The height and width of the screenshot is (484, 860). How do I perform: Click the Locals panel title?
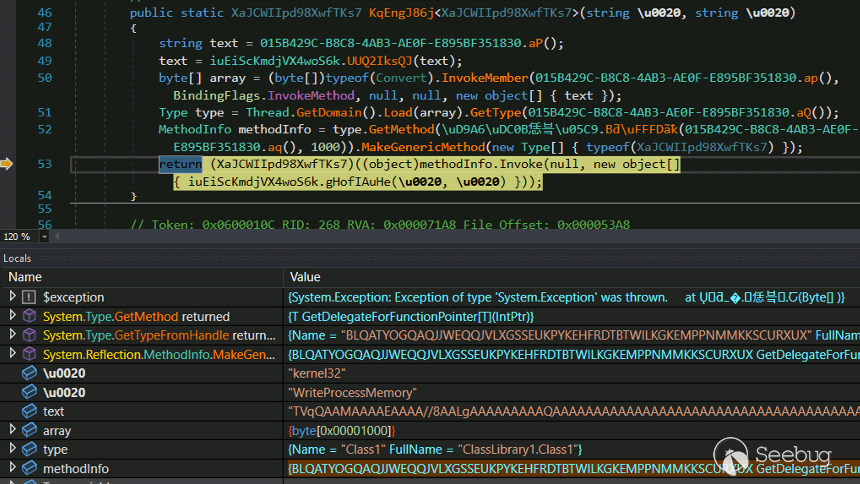tap(17, 258)
